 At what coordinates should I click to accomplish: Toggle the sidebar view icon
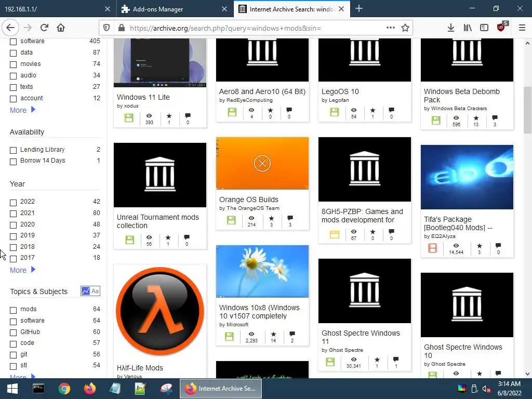pos(484,28)
